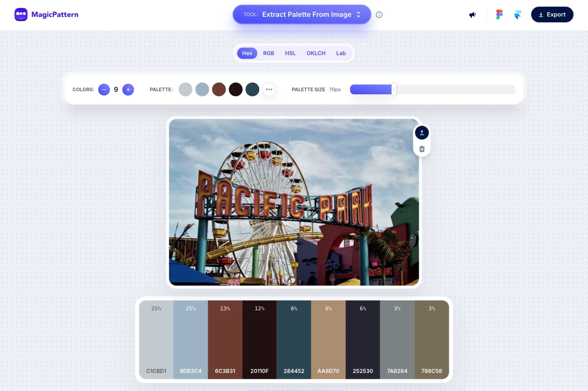Viewport: 588px width, 391px height.
Task: Select the brown palette preview circle
Action: click(x=219, y=90)
